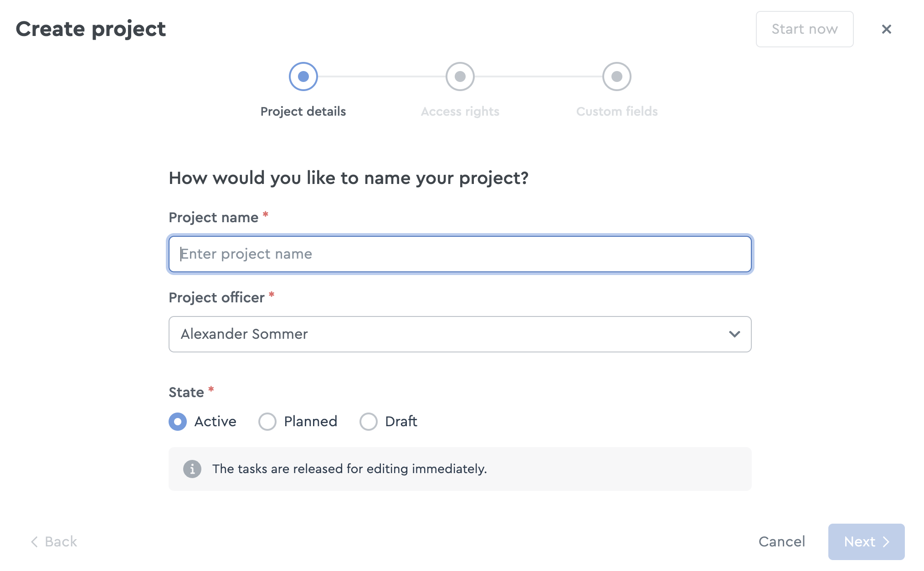The image size is (924, 571).
Task: Click the Enter project name field
Action: [460, 254]
